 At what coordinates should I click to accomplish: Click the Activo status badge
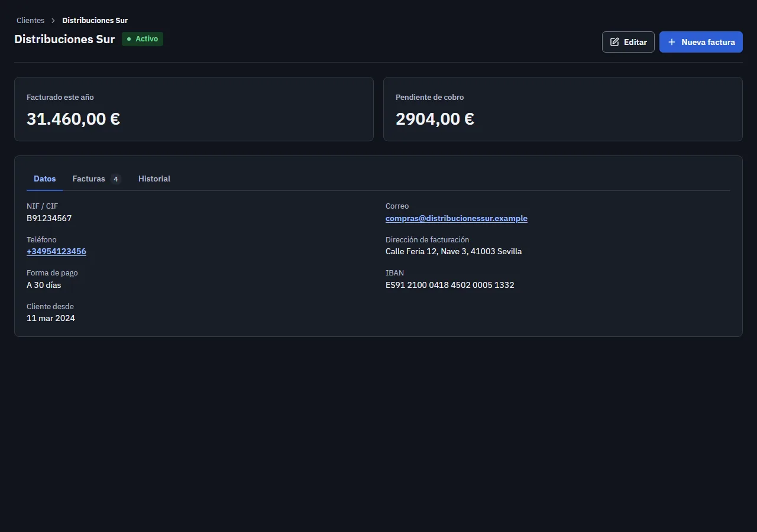tap(143, 39)
